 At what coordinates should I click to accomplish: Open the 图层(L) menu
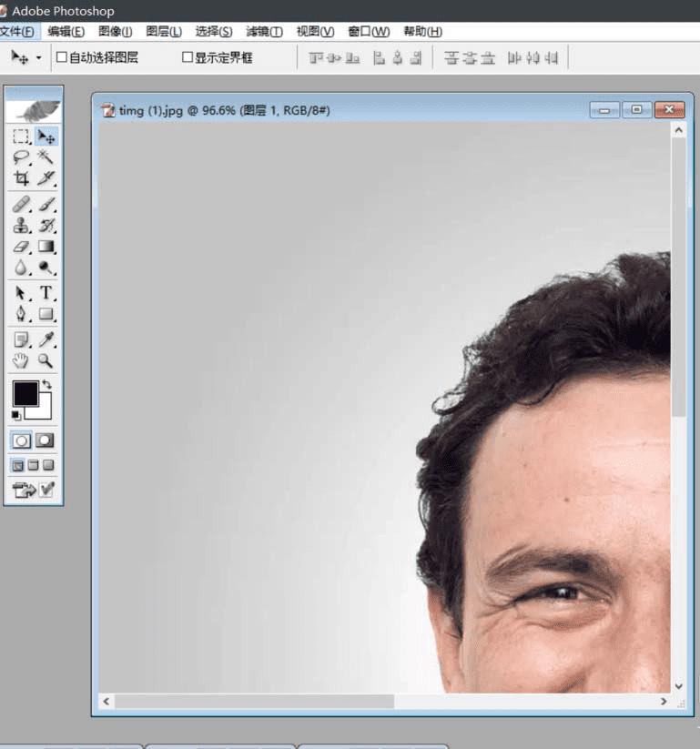coord(164,32)
